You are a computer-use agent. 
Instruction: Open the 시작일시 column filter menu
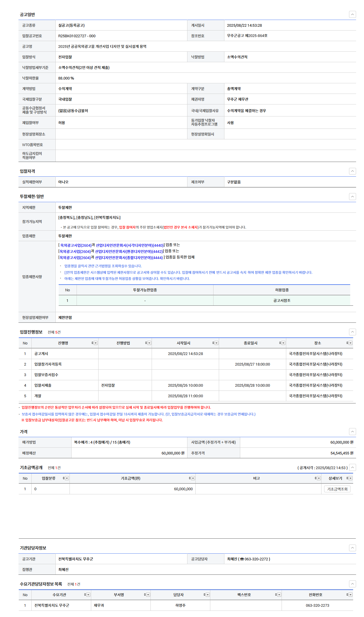[216, 343]
